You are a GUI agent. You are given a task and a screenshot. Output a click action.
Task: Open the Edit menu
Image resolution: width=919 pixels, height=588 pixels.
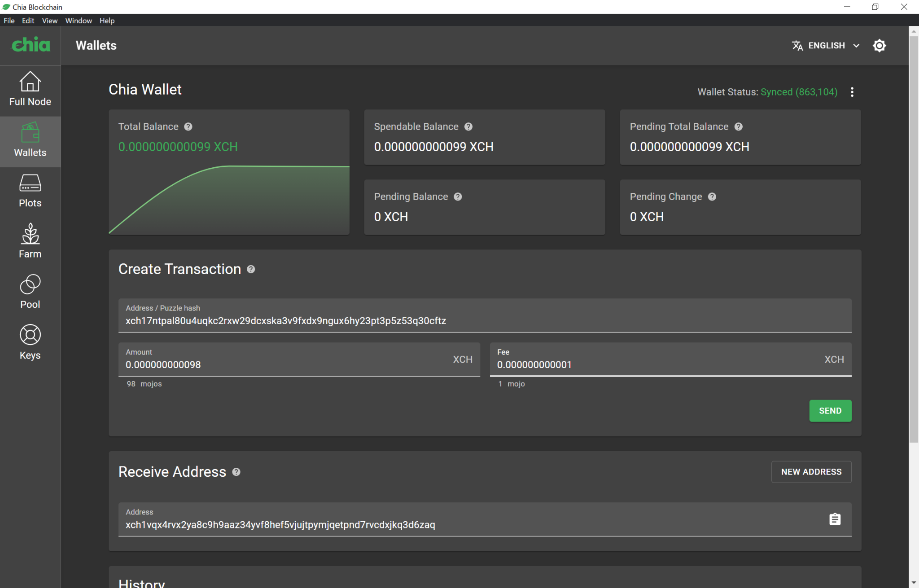(28, 21)
